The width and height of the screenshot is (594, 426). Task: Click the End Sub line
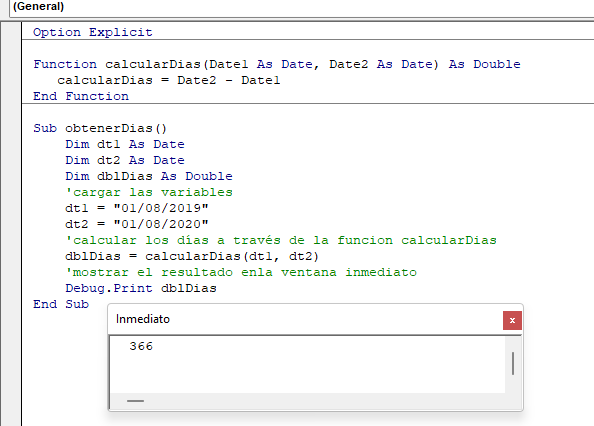(x=61, y=304)
